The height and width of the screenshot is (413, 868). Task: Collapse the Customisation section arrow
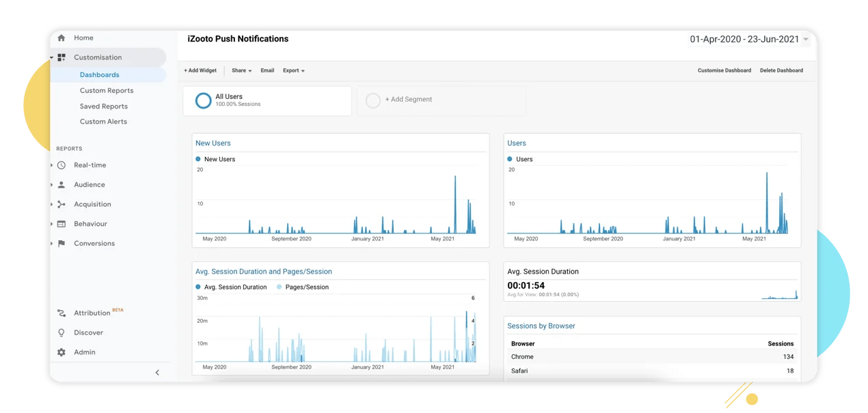pos(52,58)
